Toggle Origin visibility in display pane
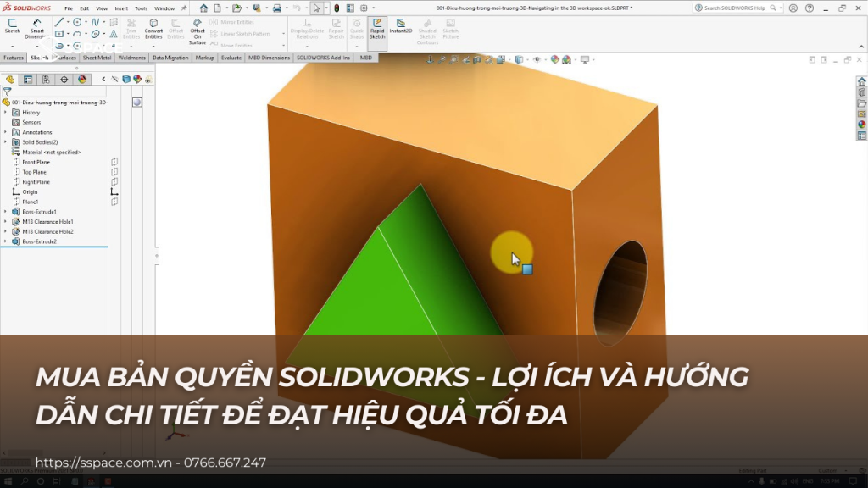This screenshot has width=868, height=488. (114, 192)
